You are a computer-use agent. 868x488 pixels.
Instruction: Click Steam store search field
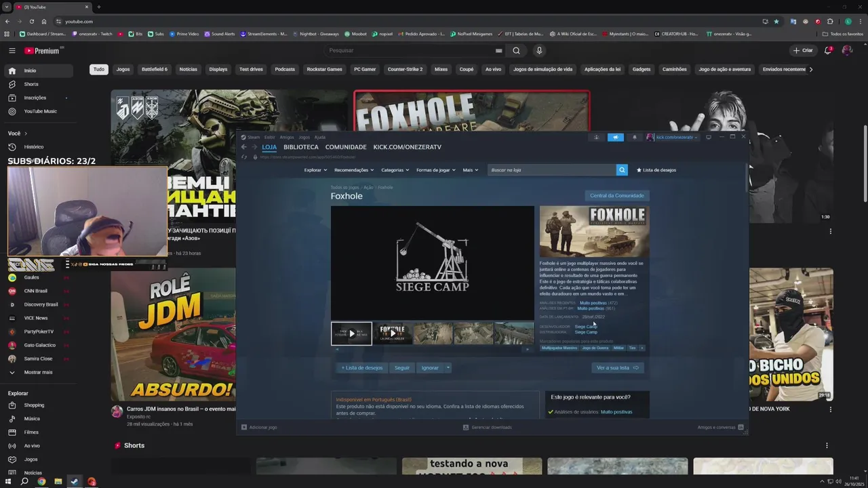[x=551, y=170]
